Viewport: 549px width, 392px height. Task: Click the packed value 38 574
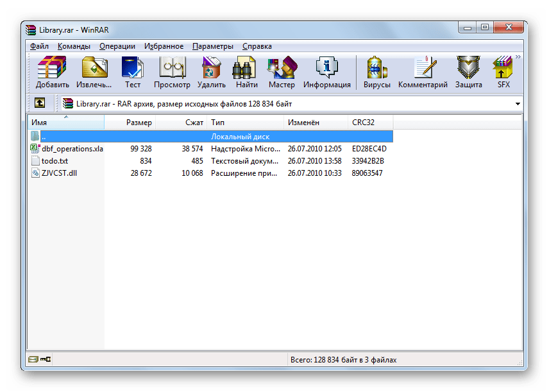[192, 149]
